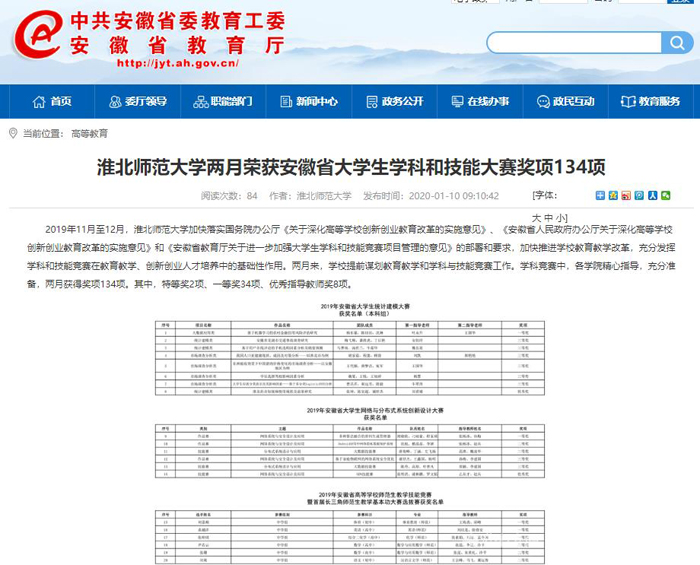
Task: Set font size to 中 (medium)
Action: pyautogui.click(x=549, y=218)
